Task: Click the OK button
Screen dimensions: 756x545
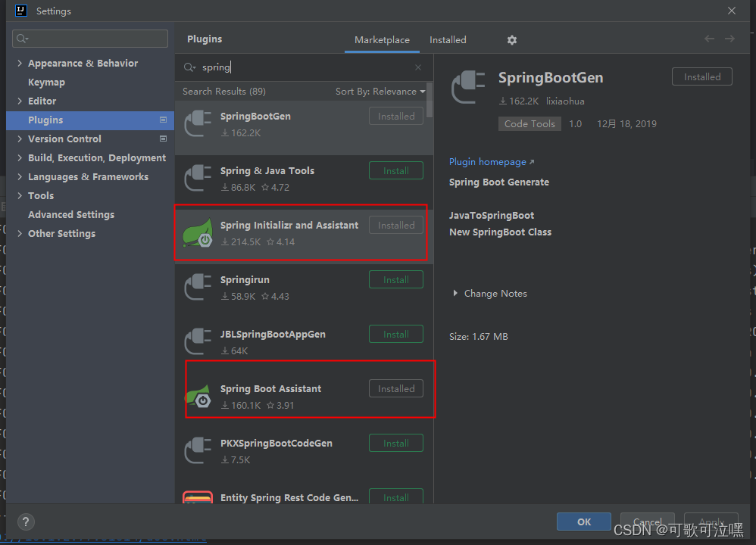Action: 584,522
